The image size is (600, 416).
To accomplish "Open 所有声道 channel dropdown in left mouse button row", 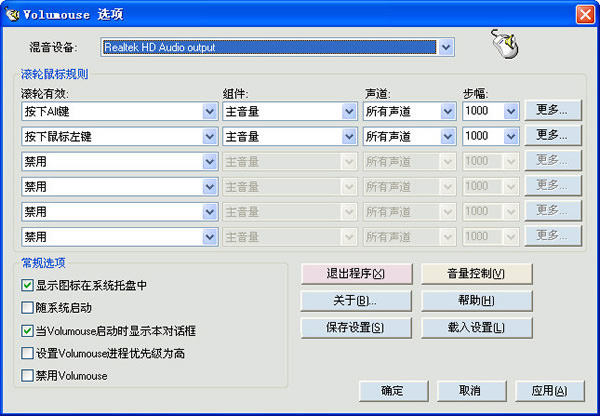I will point(409,136).
